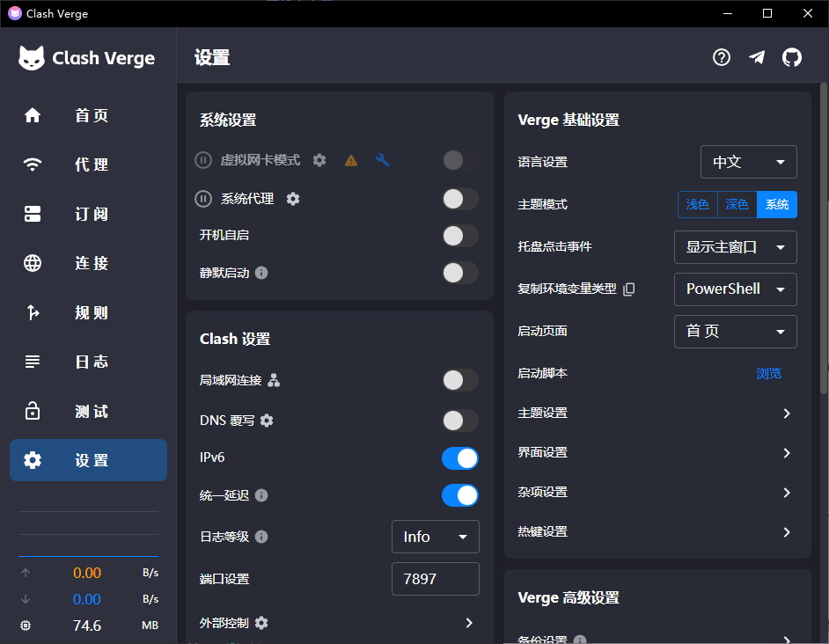This screenshot has width=829, height=644.
Task: Show info for 静默启动
Action: (x=261, y=273)
